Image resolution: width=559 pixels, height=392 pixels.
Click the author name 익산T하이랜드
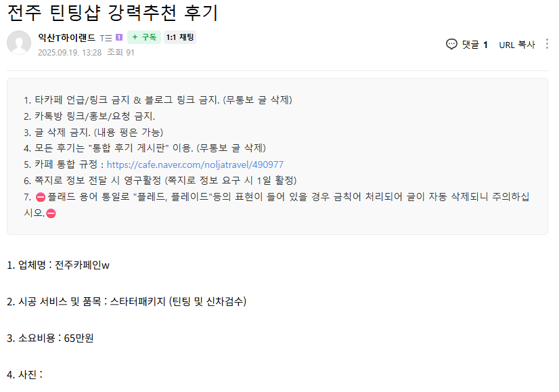pos(67,37)
